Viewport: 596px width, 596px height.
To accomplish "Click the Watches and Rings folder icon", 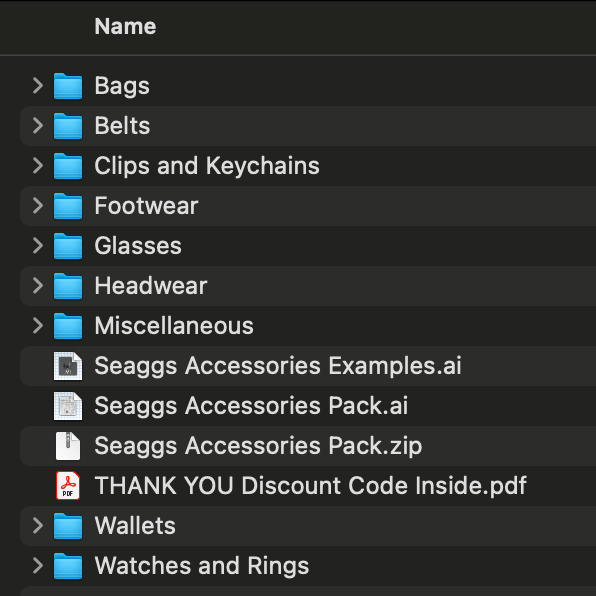I will [68, 566].
